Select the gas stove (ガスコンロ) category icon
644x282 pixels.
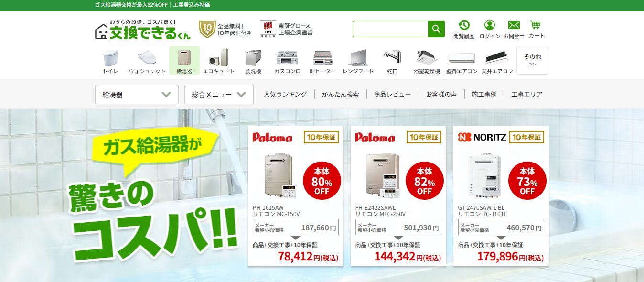tap(287, 61)
